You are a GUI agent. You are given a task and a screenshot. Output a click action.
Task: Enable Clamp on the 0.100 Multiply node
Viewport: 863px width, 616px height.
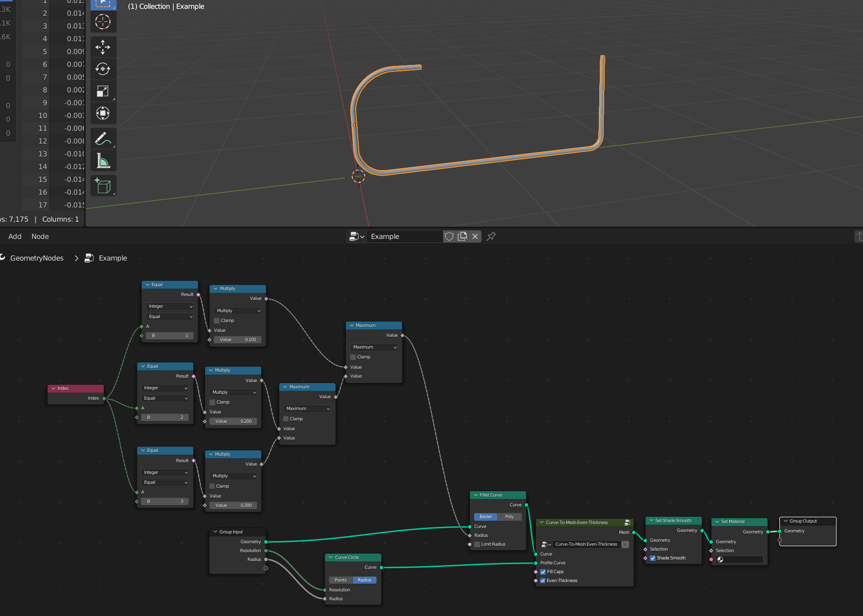(x=217, y=321)
